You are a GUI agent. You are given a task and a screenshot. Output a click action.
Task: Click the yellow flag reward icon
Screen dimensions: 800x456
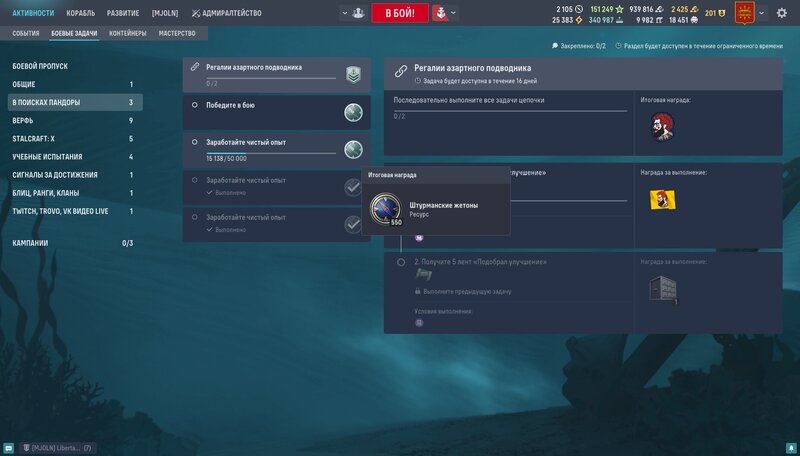(x=661, y=199)
